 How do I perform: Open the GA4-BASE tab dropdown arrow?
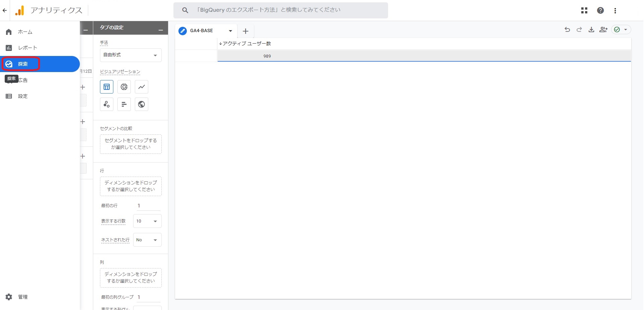230,31
